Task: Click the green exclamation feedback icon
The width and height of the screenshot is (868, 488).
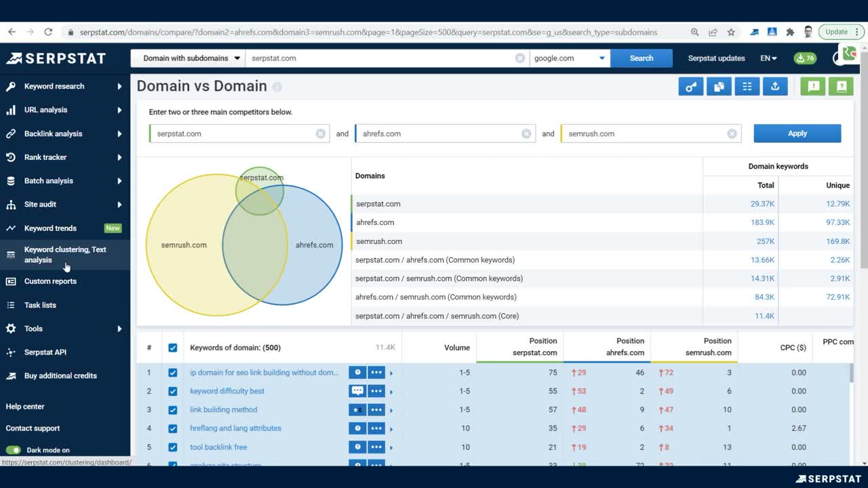Action: pos(813,87)
